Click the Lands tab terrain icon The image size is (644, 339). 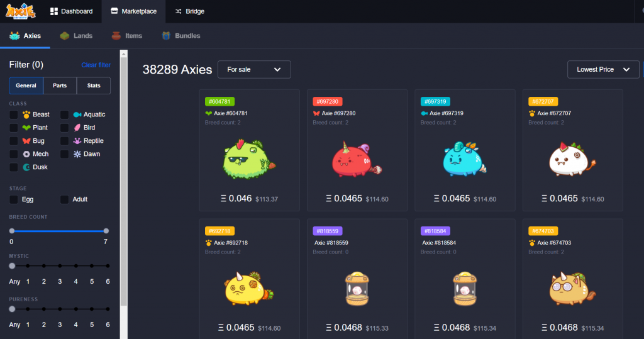tap(65, 36)
